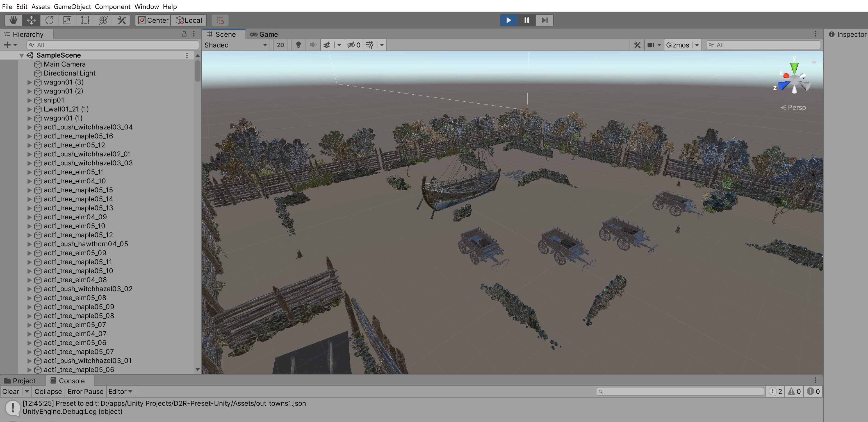
Task: Select the Scale tool
Action: [67, 20]
